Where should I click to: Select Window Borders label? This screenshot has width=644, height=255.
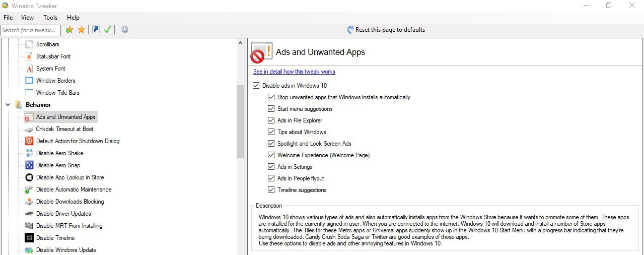(56, 81)
